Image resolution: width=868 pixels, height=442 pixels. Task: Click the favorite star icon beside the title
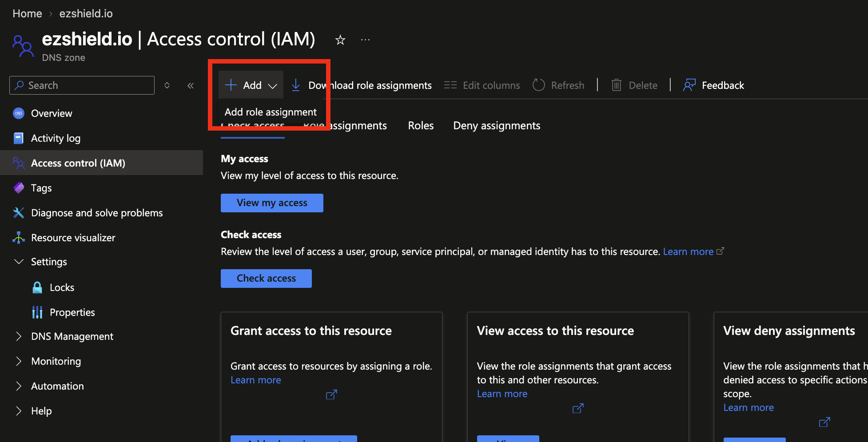(340, 40)
